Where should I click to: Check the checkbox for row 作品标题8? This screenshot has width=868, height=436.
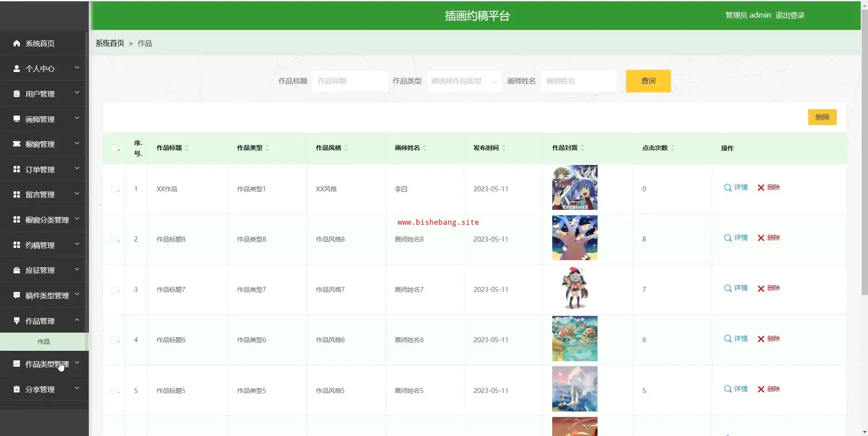[x=115, y=239]
